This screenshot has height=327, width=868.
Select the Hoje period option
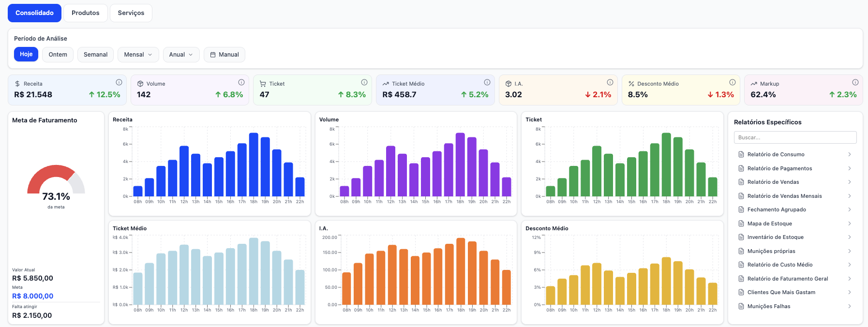[x=26, y=54]
